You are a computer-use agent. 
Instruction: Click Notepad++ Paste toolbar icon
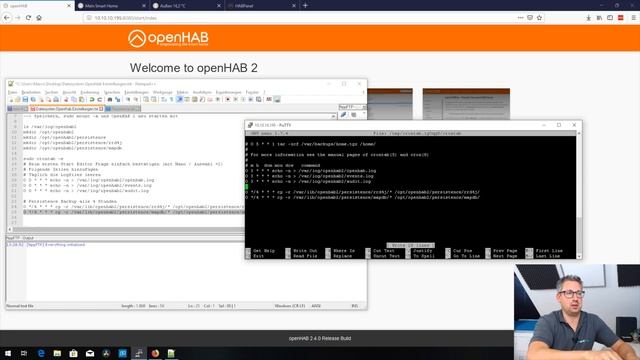(82, 100)
